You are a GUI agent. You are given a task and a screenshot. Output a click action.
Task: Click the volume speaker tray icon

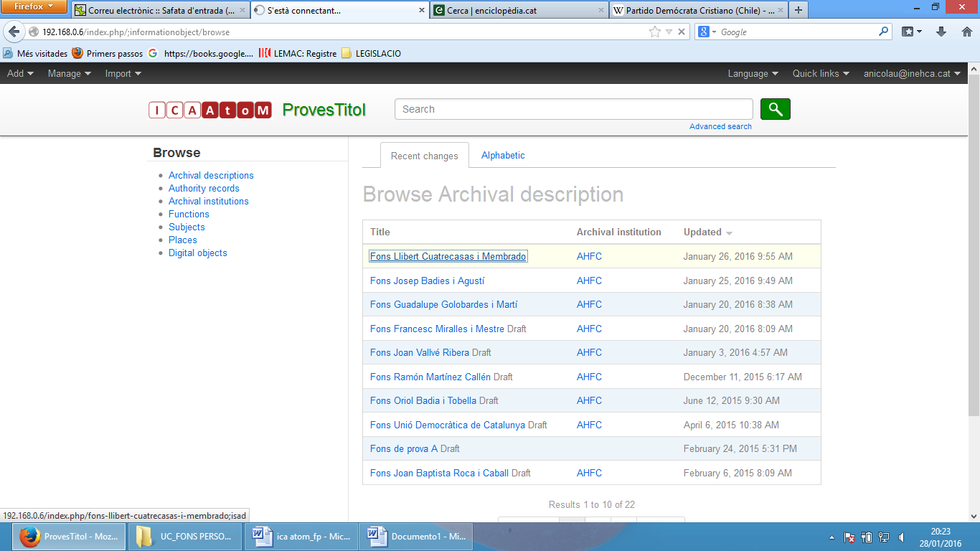pyautogui.click(x=901, y=537)
